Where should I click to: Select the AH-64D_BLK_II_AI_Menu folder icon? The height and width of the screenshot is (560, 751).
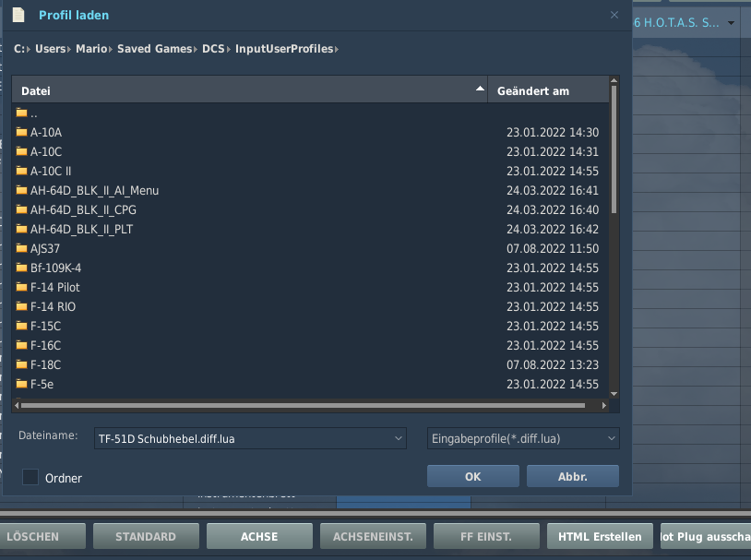click(x=21, y=190)
